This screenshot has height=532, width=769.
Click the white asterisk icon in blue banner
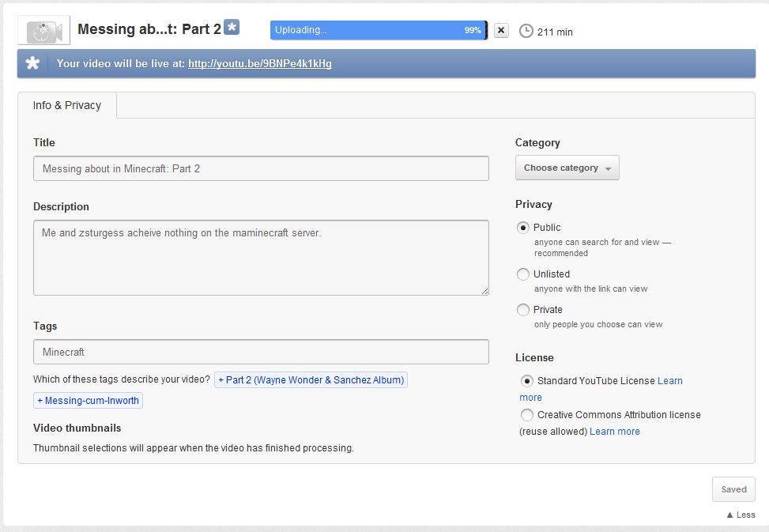tap(33, 63)
